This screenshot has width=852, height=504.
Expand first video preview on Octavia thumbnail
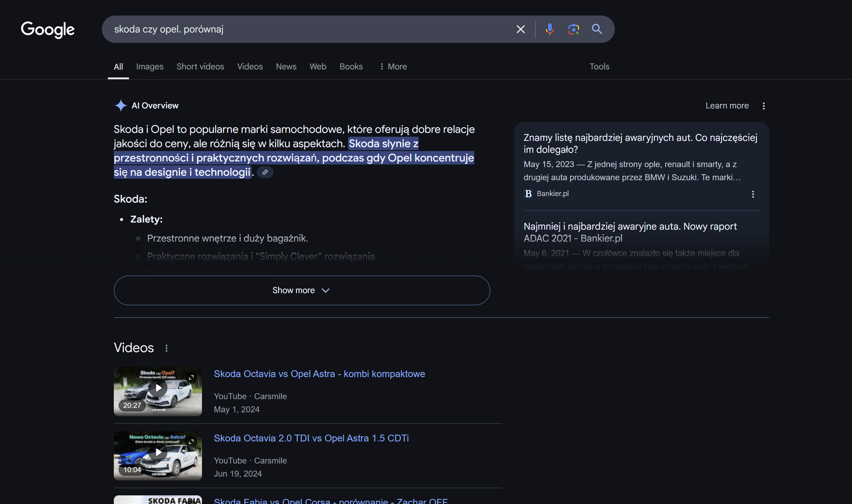(191, 377)
